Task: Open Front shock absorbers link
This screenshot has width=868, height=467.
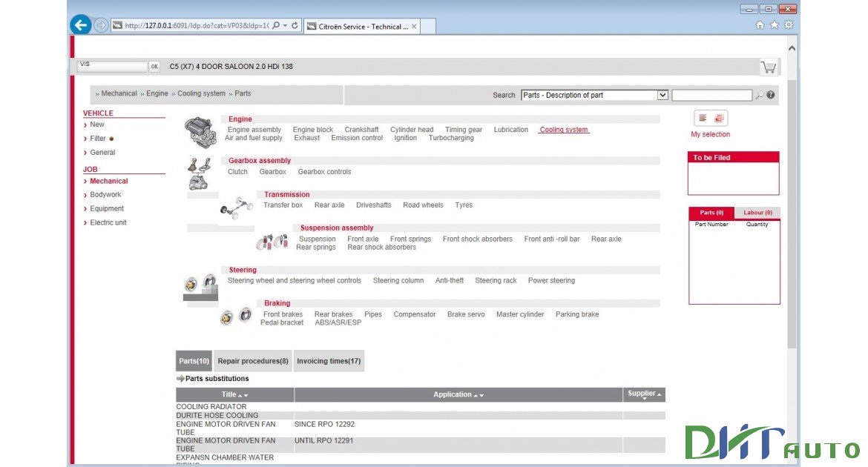Action: tap(477, 239)
